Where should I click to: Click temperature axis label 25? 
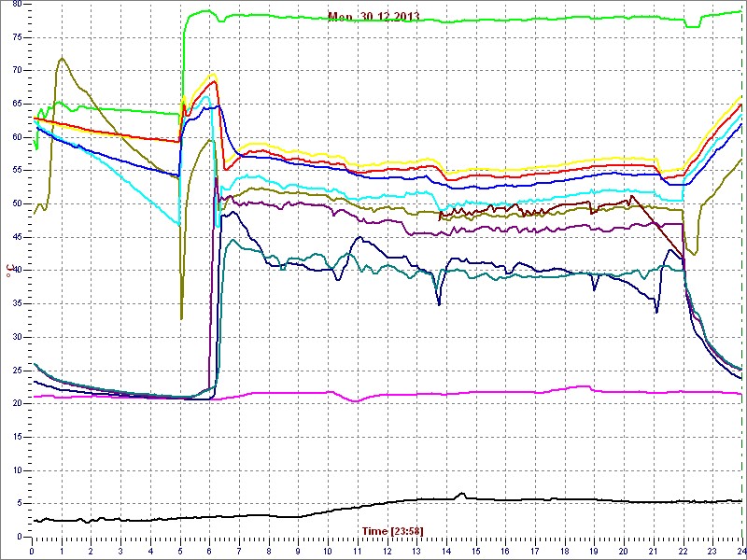tap(16, 371)
